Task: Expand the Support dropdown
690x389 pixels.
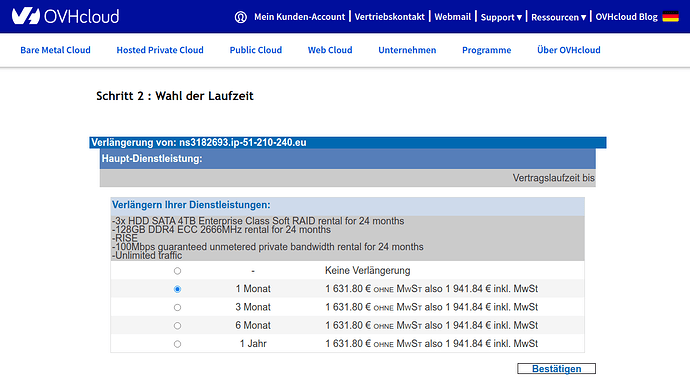Action: [x=501, y=17]
